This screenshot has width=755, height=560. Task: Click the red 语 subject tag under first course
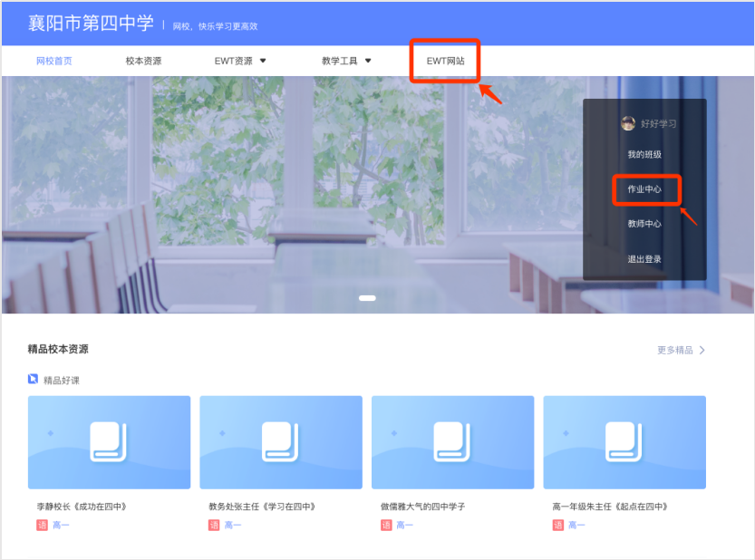pyautogui.click(x=42, y=525)
